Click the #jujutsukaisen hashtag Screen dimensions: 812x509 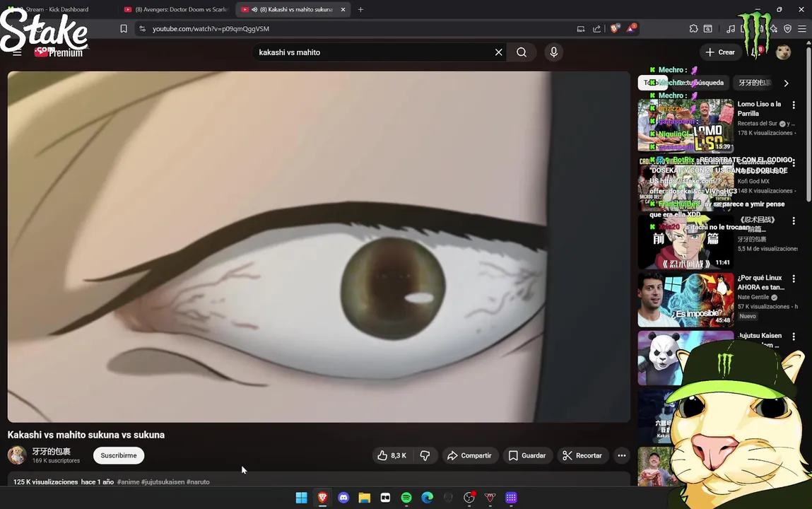[163, 482]
